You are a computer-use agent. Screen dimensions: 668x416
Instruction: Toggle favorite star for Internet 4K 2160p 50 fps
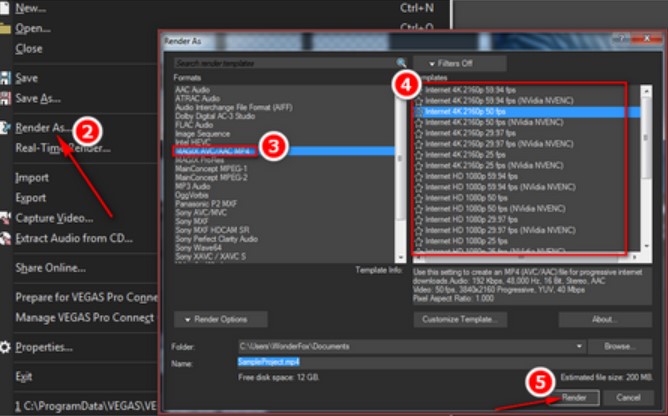pyautogui.click(x=419, y=113)
